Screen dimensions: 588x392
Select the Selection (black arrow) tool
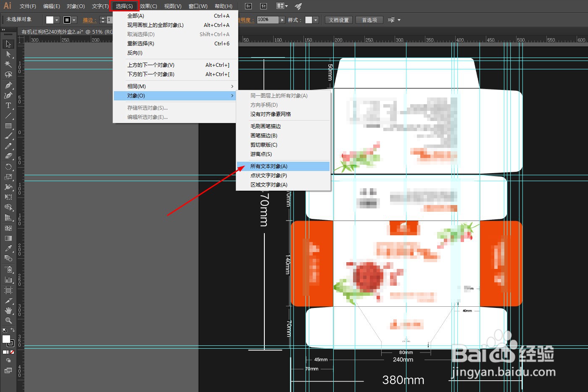pyautogui.click(x=8, y=44)
